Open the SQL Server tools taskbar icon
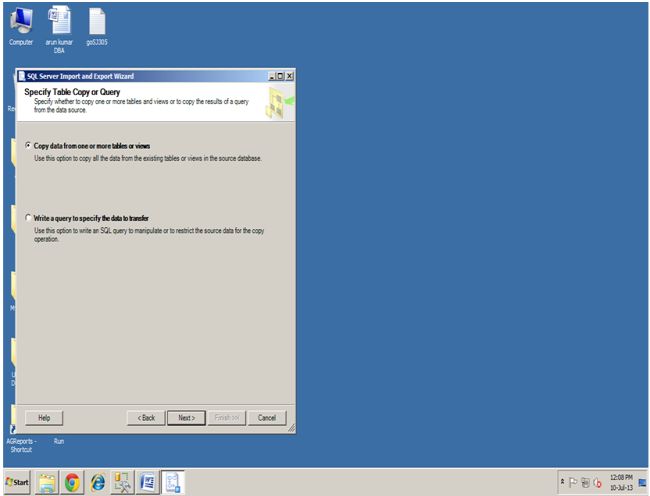650x496 pixels. [122, 483]
